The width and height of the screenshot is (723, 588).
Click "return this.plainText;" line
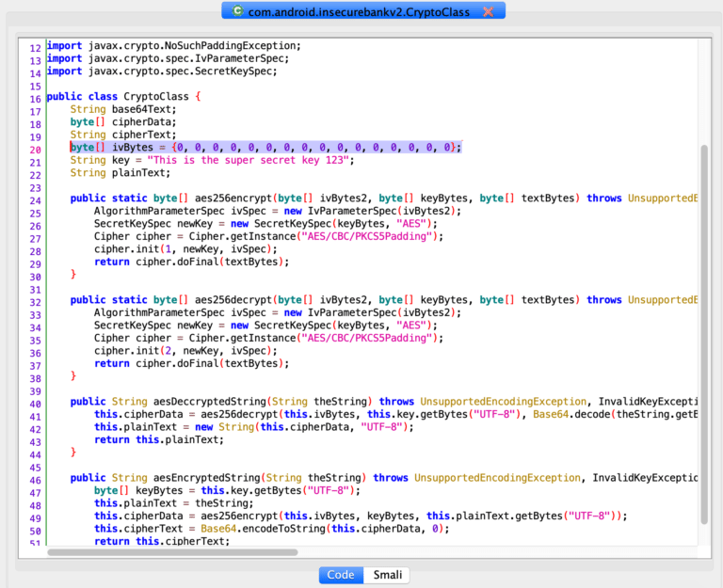(x=159, y=440)
